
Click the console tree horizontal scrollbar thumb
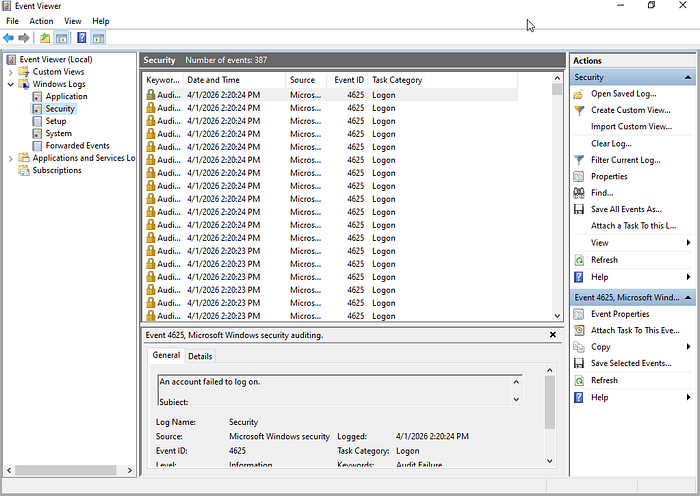pyautogui.click(x=66, y=470)
